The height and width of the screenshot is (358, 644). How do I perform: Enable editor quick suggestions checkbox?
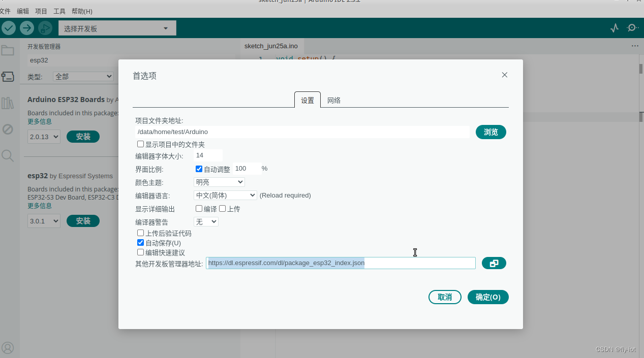tap(141, 252)
